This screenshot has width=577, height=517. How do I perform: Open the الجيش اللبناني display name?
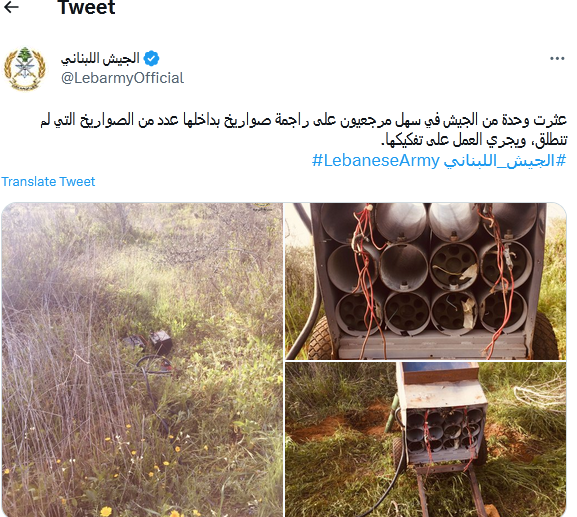click(100, 58)
